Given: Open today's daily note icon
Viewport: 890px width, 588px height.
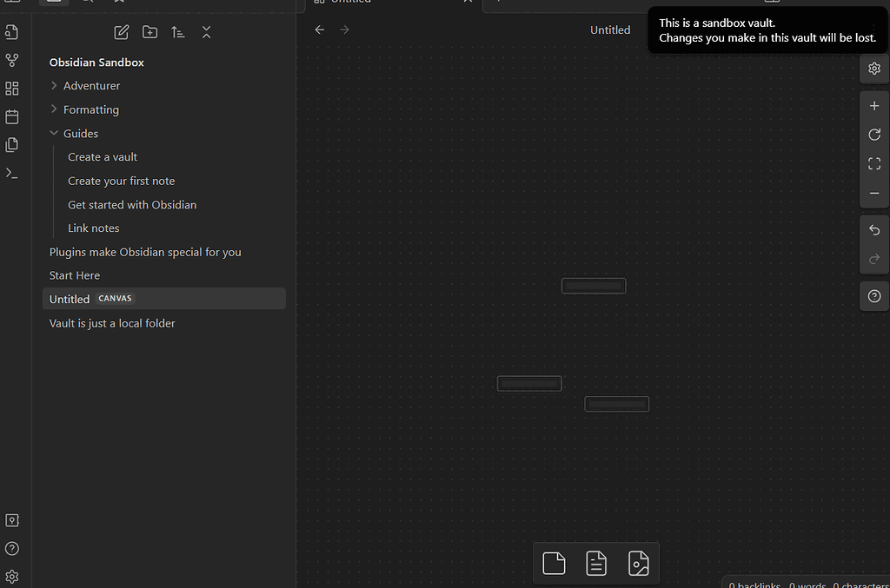Looking at the screenshot, I should pos(12,116).
